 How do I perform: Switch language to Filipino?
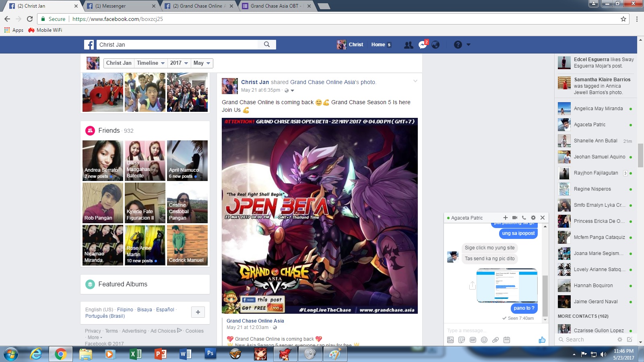point(125,310)
